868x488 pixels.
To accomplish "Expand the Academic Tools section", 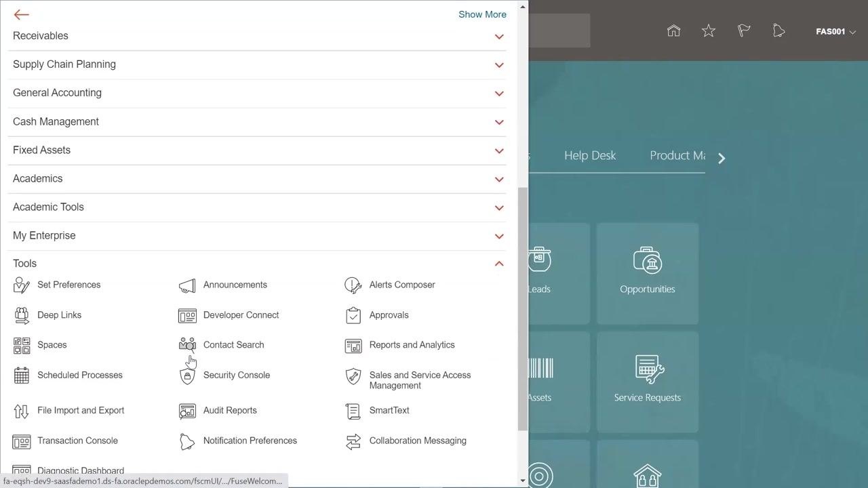I will click(x=499, y=207).
